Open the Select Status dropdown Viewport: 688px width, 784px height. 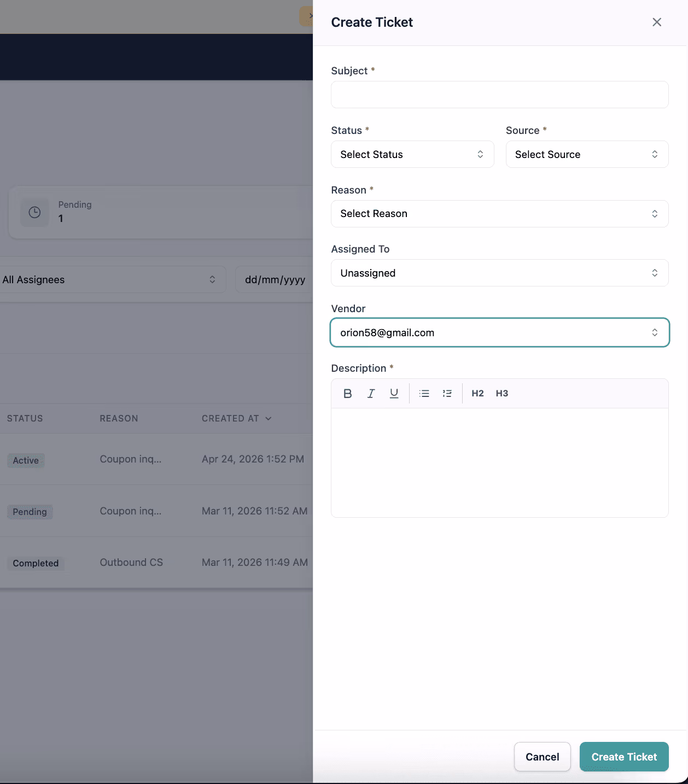412,154
